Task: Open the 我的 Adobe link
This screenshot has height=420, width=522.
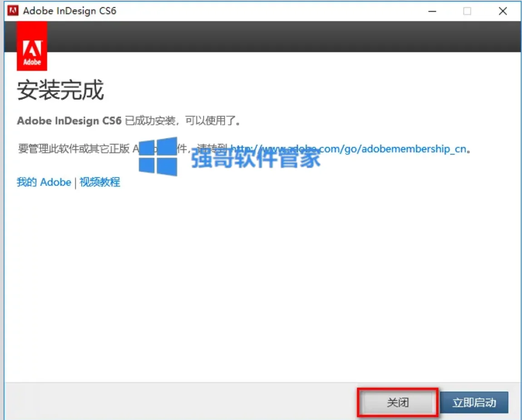Action: [x=44, y=182]
